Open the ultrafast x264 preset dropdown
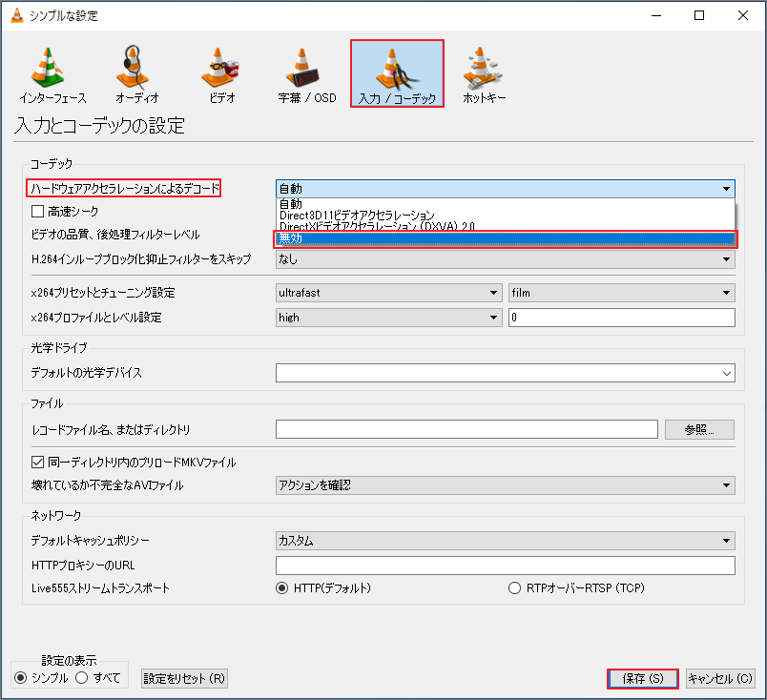This screenshot has height=700, width=767. coord(385,293)
